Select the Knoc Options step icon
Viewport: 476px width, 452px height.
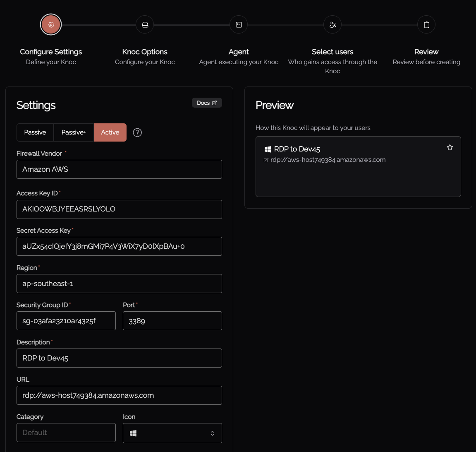point(144,24)
